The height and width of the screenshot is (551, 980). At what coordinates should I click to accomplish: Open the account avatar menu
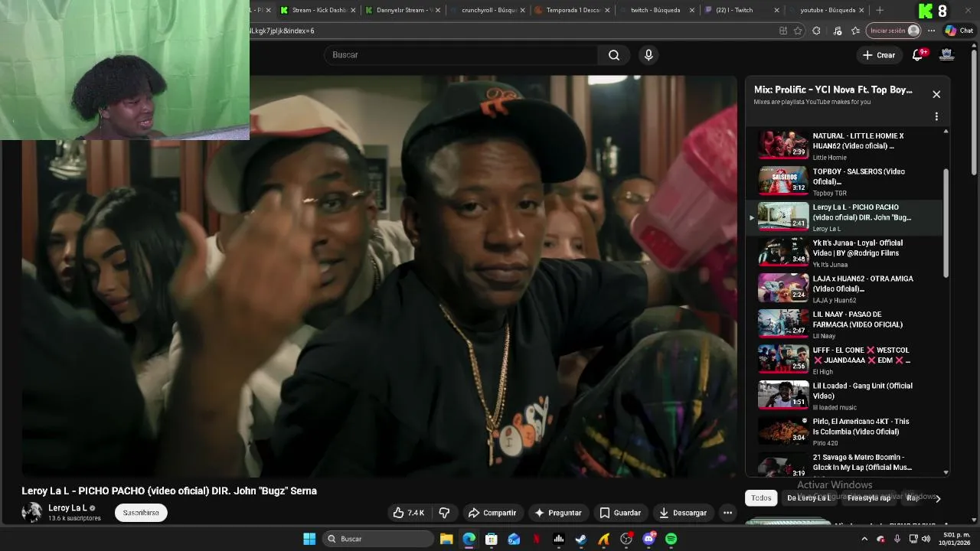[947, 55]
